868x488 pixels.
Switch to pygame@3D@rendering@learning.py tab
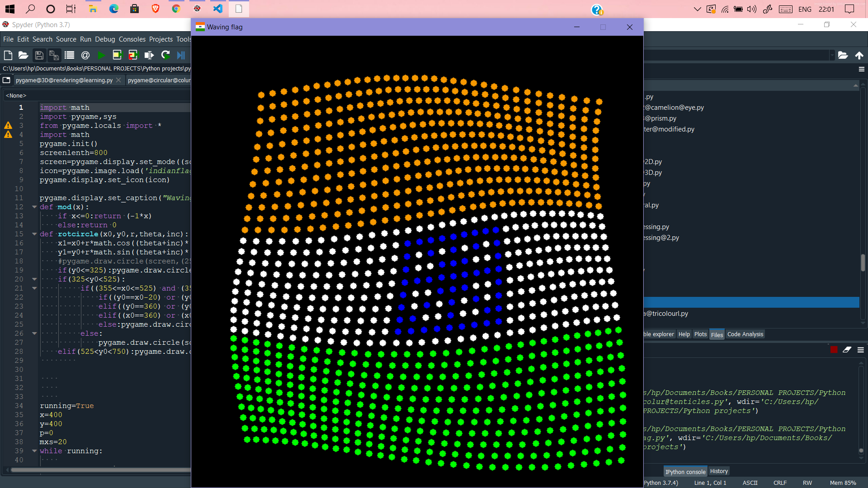[64, 80]
